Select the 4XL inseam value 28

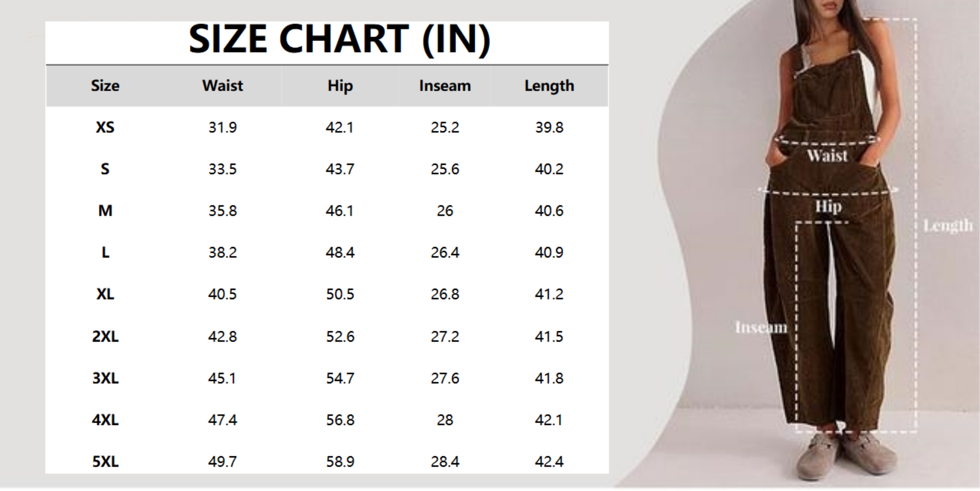pos(445,420)
